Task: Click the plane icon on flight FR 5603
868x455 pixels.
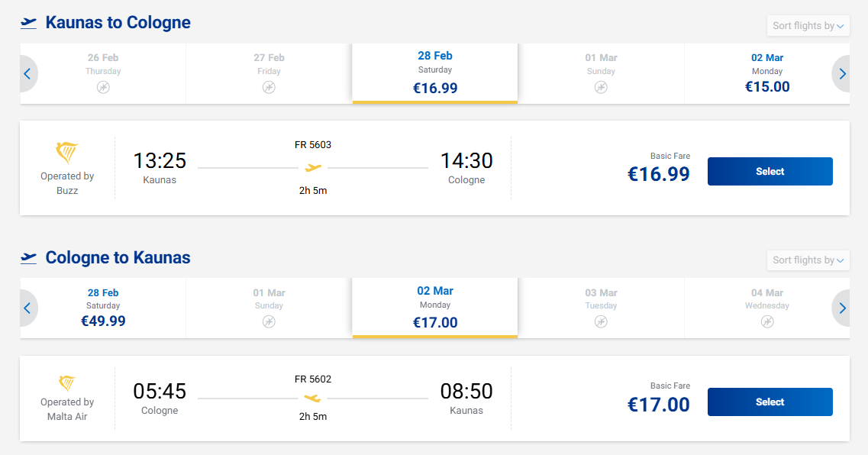Action: tap(313, 168)
